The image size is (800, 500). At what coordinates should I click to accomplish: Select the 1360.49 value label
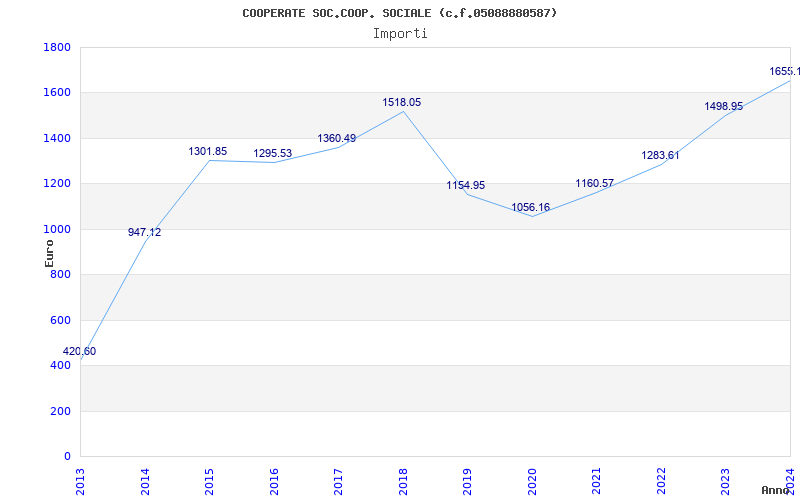(x=337, y=138)
